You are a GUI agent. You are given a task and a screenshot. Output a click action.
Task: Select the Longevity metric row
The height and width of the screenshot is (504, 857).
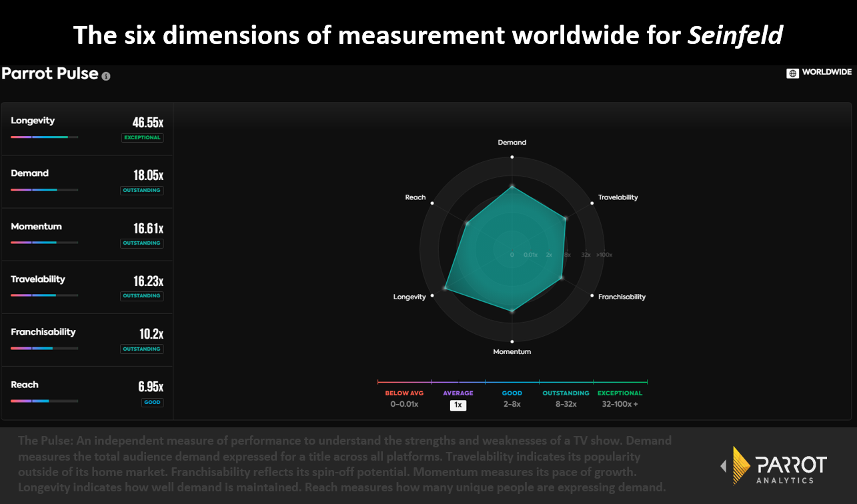coord(87,129)
